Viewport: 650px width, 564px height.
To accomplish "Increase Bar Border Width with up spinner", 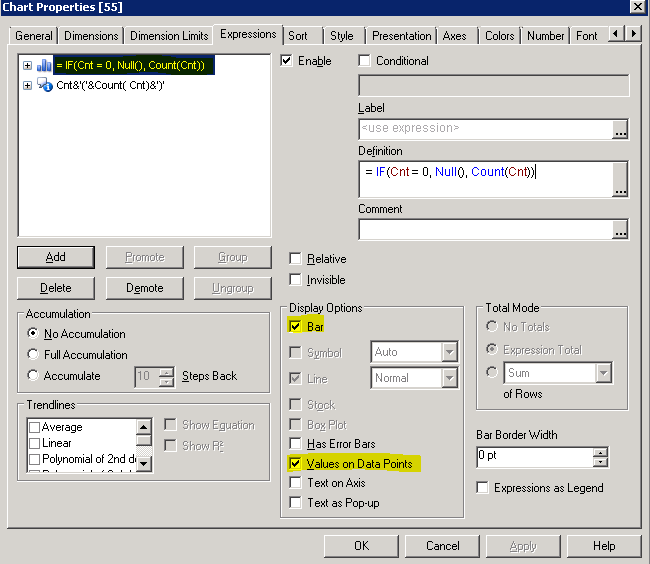I will click(x=600, y=451).
